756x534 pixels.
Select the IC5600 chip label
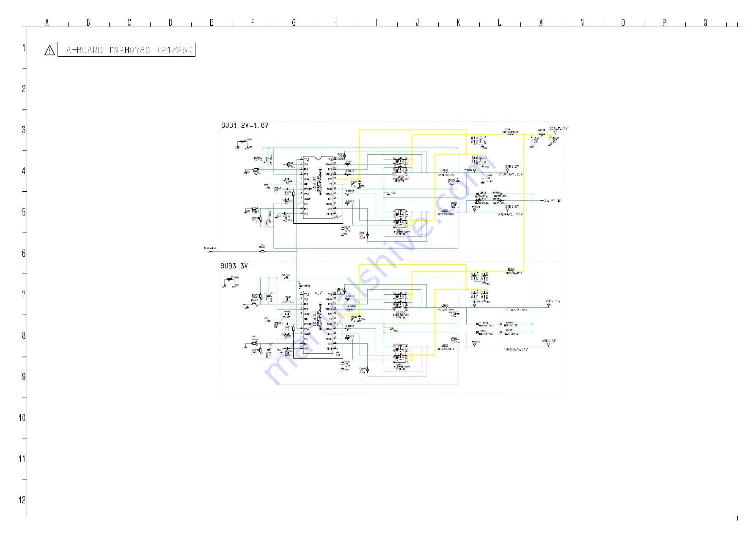click(x=314, y=319)
